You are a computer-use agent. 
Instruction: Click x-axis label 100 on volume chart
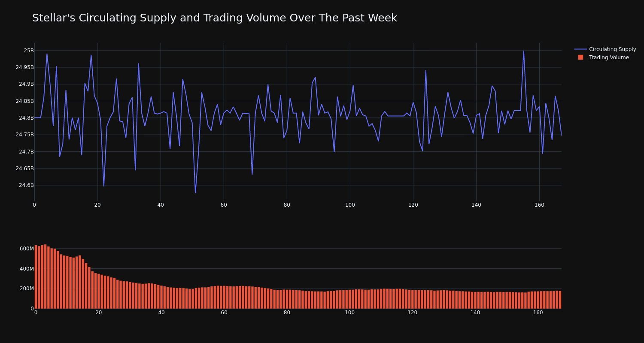click(350, 313)
